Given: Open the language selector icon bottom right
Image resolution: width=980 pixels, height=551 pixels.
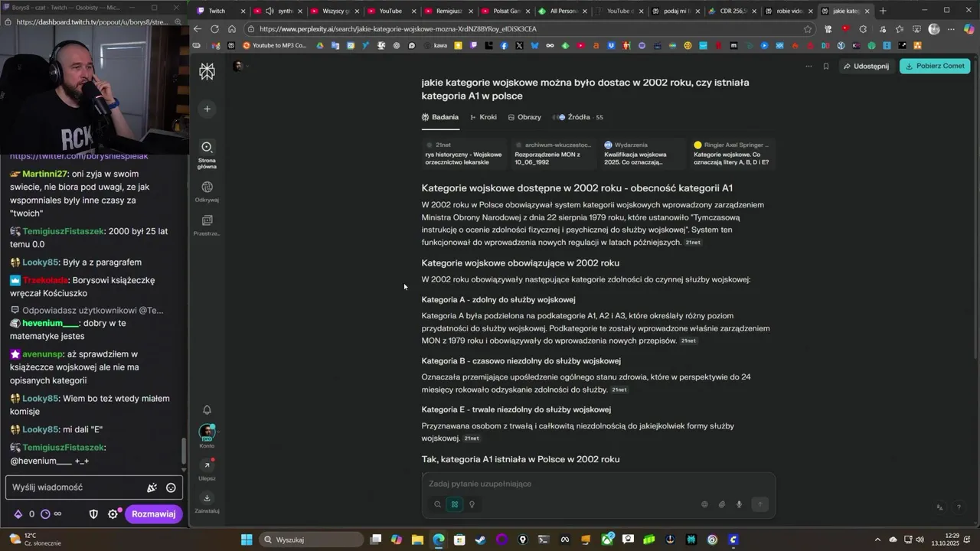Looking at the screenshot, I should tap(939, 507).
